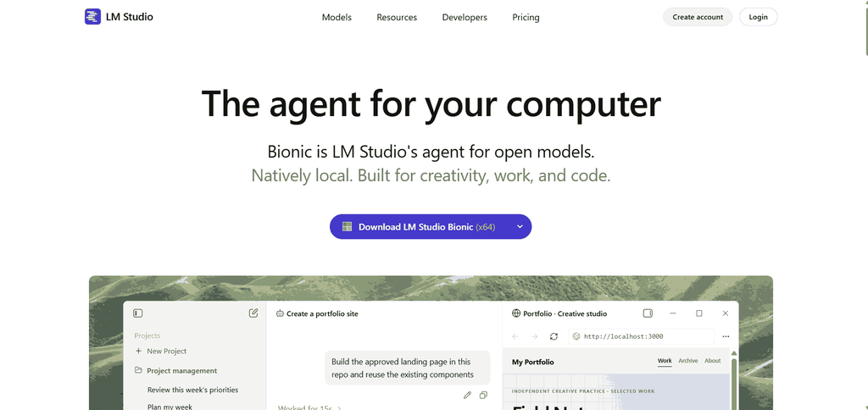Screen dimensions: 868x410
Task: Expand the Worked for 15s details
Action: coord(309,407)
